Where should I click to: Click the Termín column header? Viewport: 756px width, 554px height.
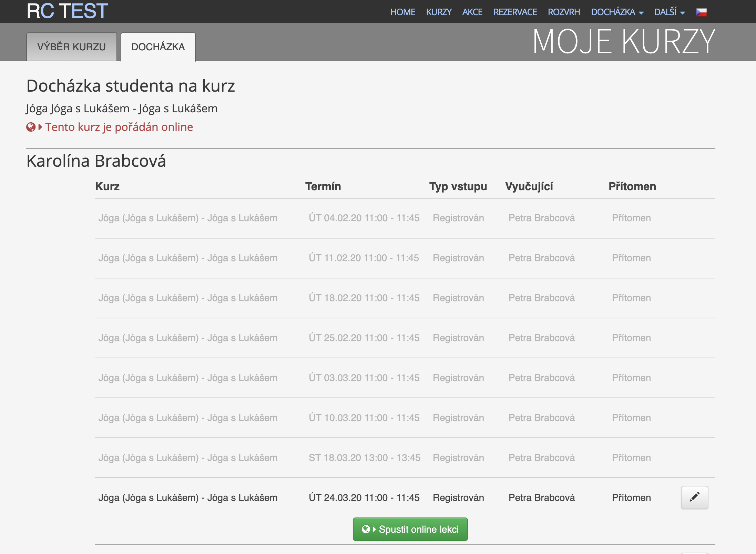[323, 186]
